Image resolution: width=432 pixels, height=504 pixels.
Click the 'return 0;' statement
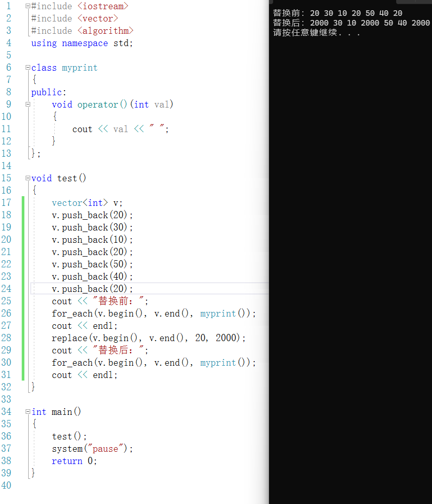click(74, 461)
